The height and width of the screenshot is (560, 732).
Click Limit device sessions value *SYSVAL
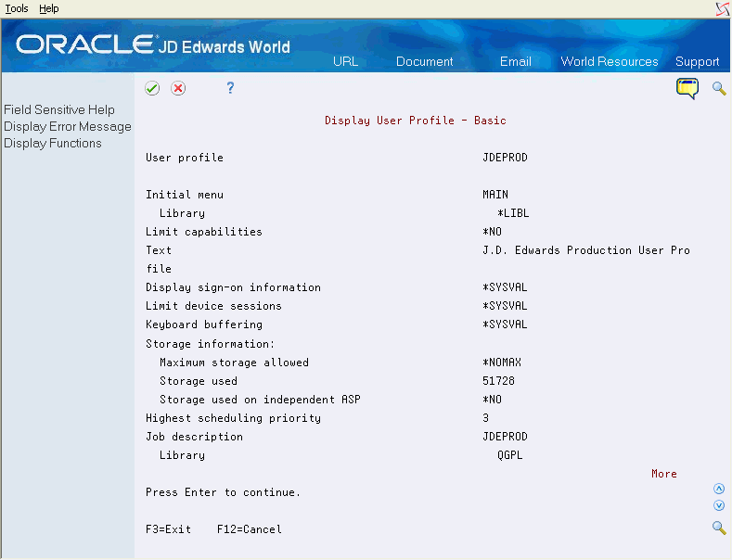[505, 306]
